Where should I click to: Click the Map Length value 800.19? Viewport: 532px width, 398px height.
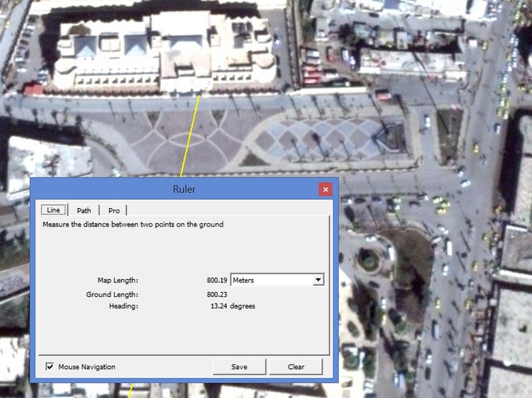click(217, 280)
